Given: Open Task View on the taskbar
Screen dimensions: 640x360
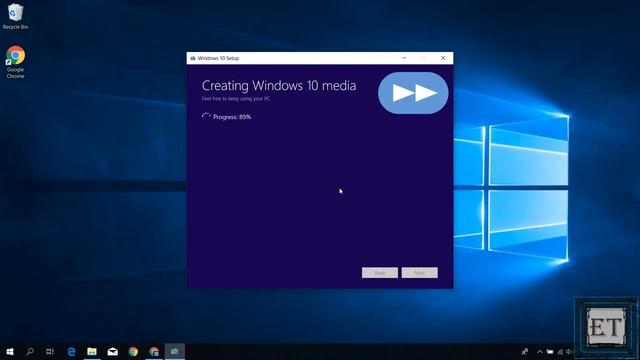Looking at the screenshot, I should 50,351.
